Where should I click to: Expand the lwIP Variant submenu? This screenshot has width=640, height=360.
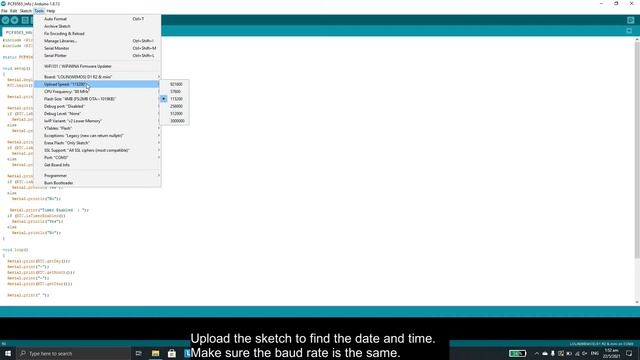click(x=97, y=121)
